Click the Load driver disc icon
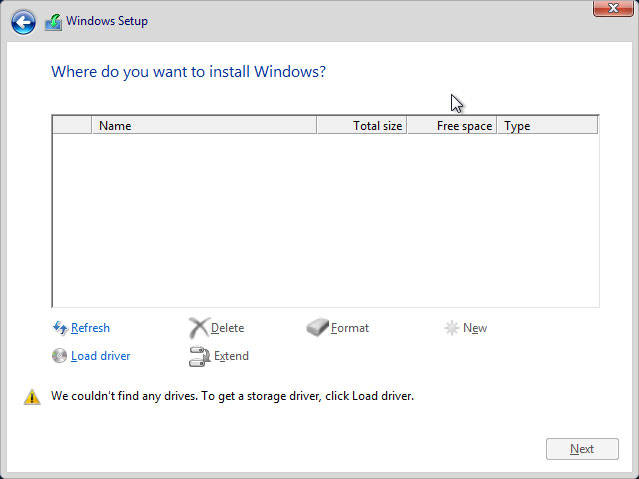639x479 pixels. [59, 356]
